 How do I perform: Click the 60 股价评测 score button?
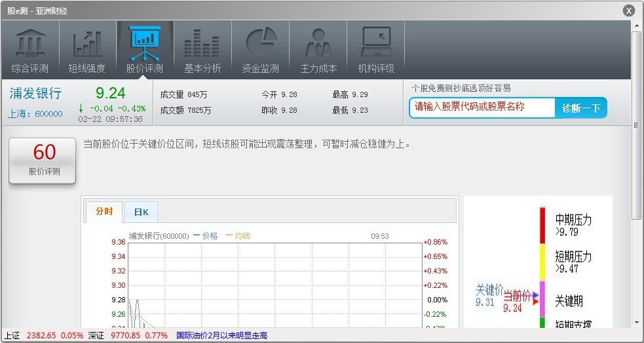(43, 161)
